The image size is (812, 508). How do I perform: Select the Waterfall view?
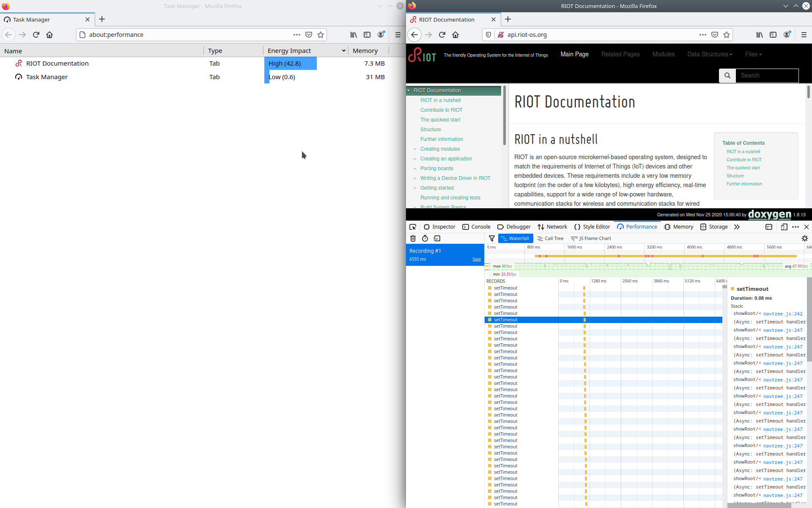(x=516, y=238)
